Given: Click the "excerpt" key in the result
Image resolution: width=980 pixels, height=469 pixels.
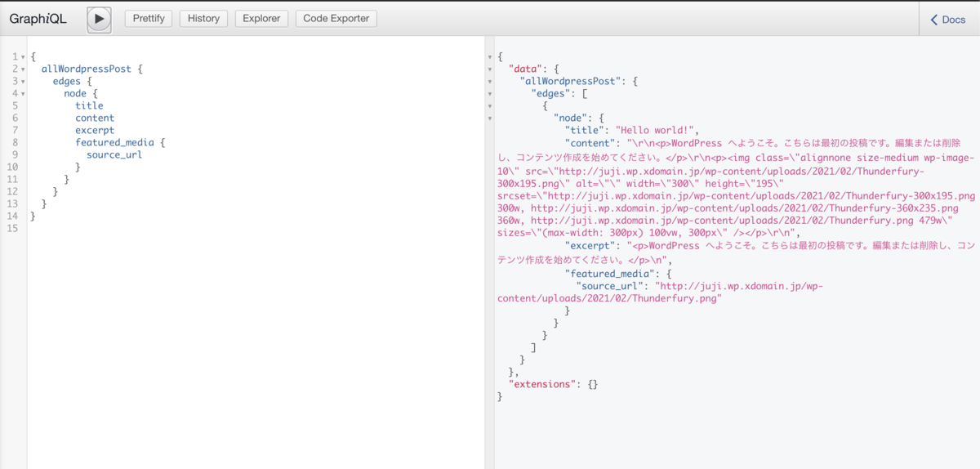Looking at the screenshot, I should [590, 245].
